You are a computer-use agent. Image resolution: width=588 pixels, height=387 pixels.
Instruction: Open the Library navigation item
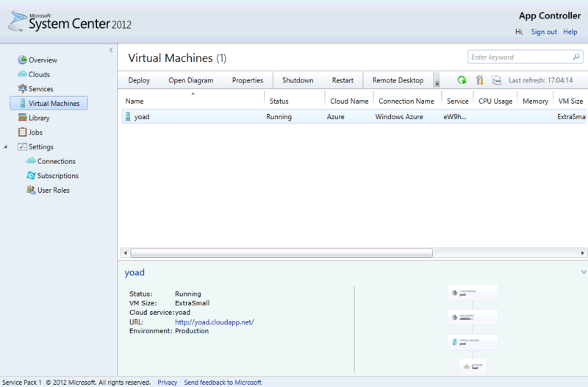[x=39, y=118]
